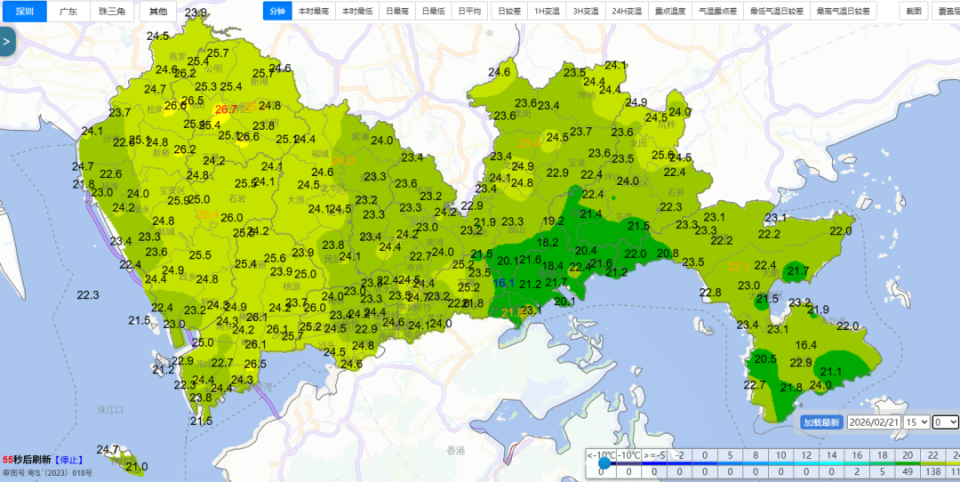The image size is (960, 482).
Task: Click the 25.6 station reading
Action: (x=274, y=258)
